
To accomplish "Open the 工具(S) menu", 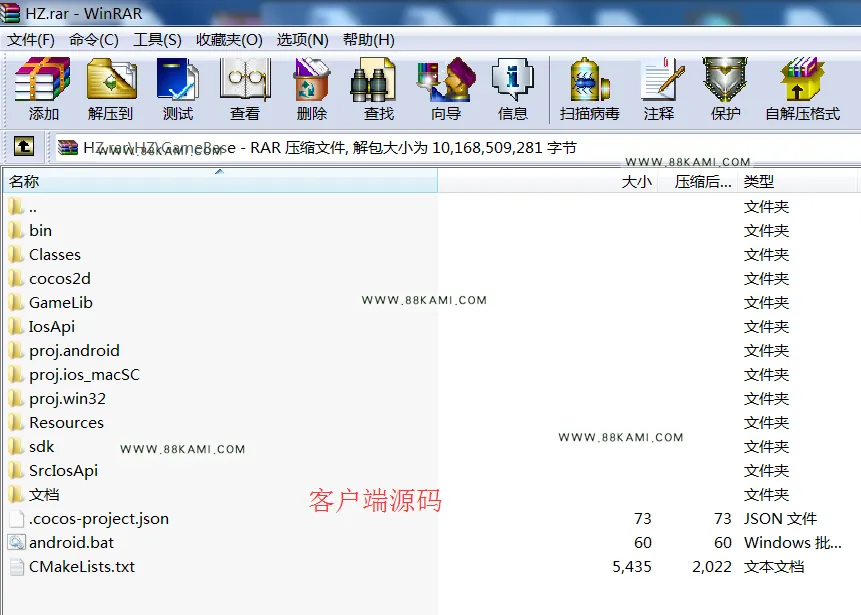I will [157, 40].
